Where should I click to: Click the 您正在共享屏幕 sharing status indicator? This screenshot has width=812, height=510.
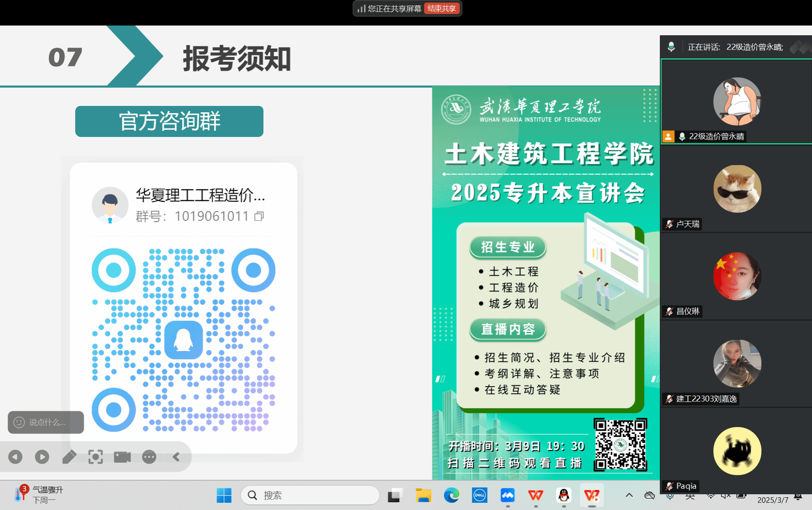(x=389, y=9)
